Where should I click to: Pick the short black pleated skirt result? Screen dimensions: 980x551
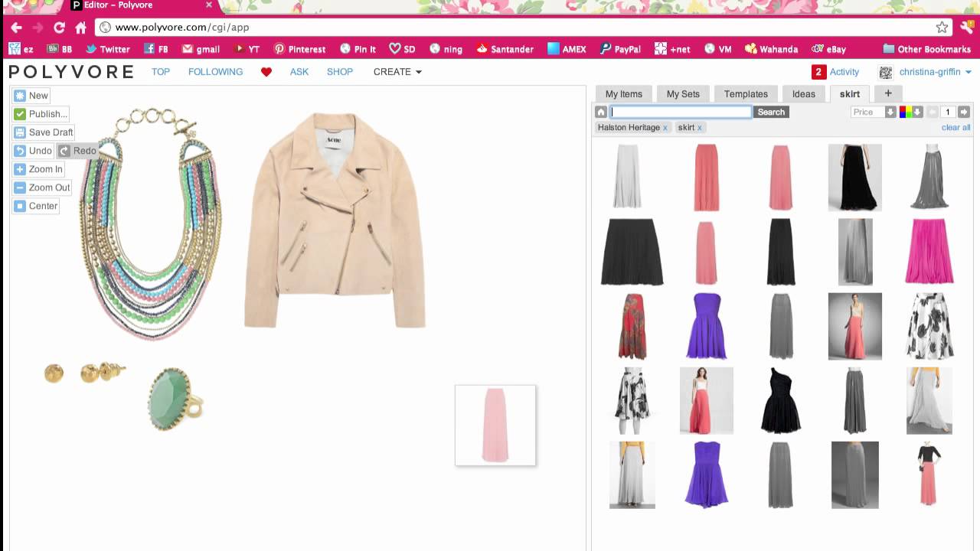[x=632, y=252]
